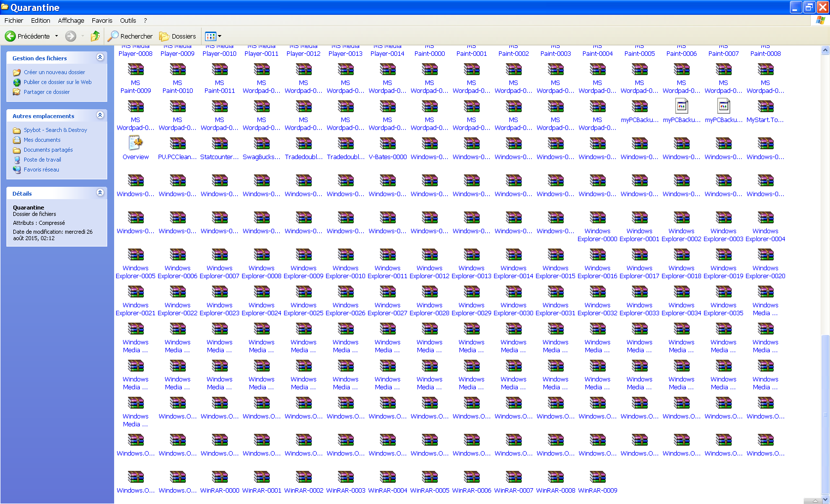Open the ? help menu
Viewport: 830px width, 504px height.
point(145,20)
